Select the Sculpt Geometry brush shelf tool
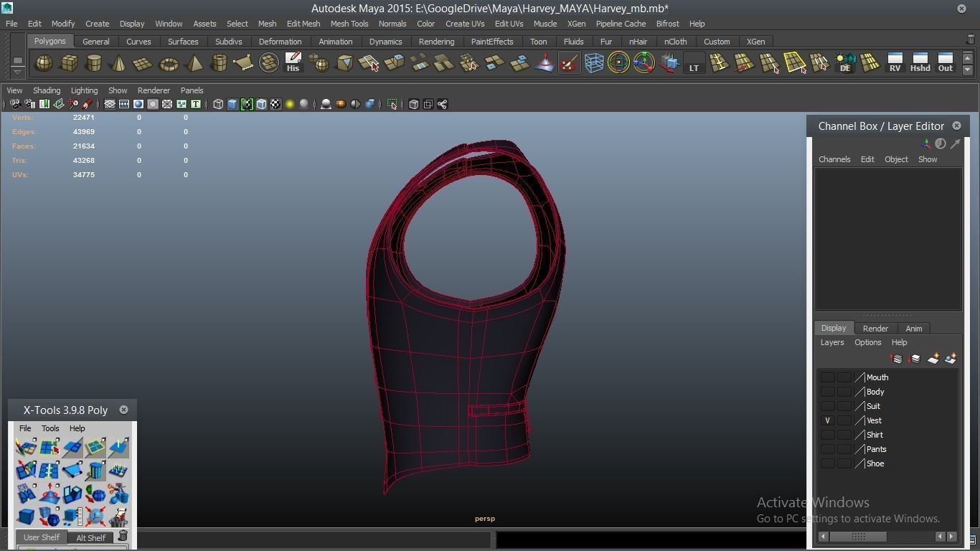The image size is (980, 551). click(568, 63)
